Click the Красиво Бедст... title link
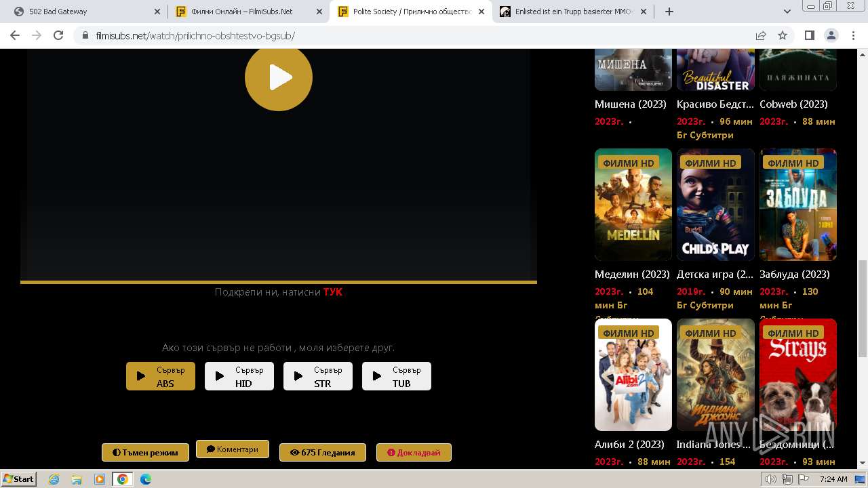This screenshot has width=868, height=488. (x=715, y=104)
